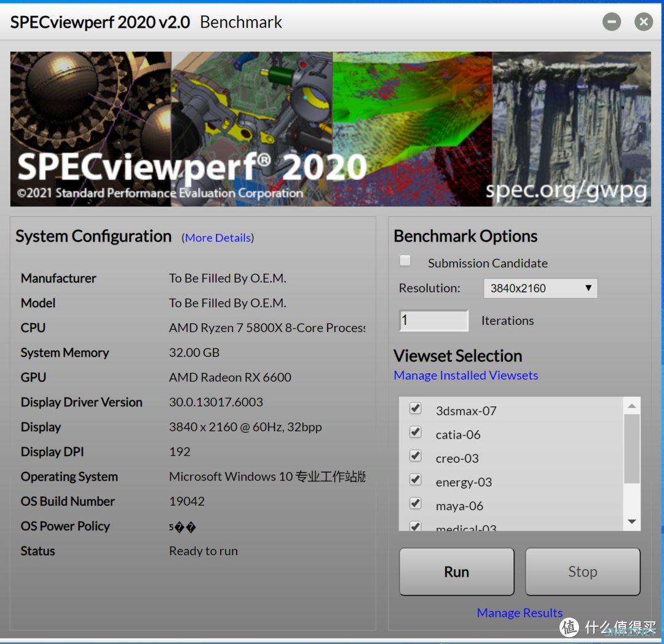Click the viewset list scroll down arrow

tap(632, 522)
